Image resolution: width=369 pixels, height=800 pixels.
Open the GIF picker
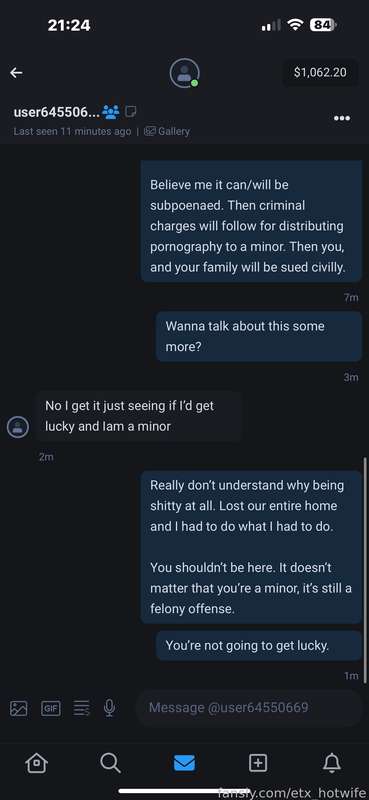click(50, 708)
